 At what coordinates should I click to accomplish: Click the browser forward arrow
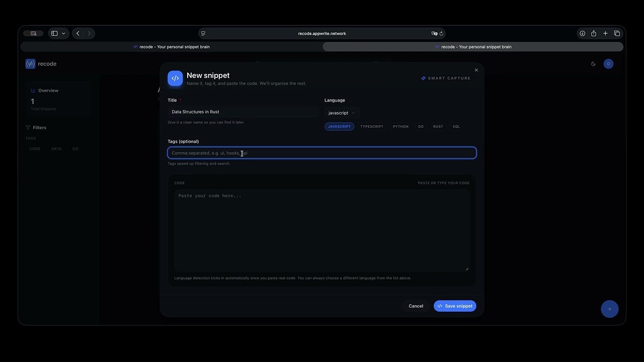89,33
